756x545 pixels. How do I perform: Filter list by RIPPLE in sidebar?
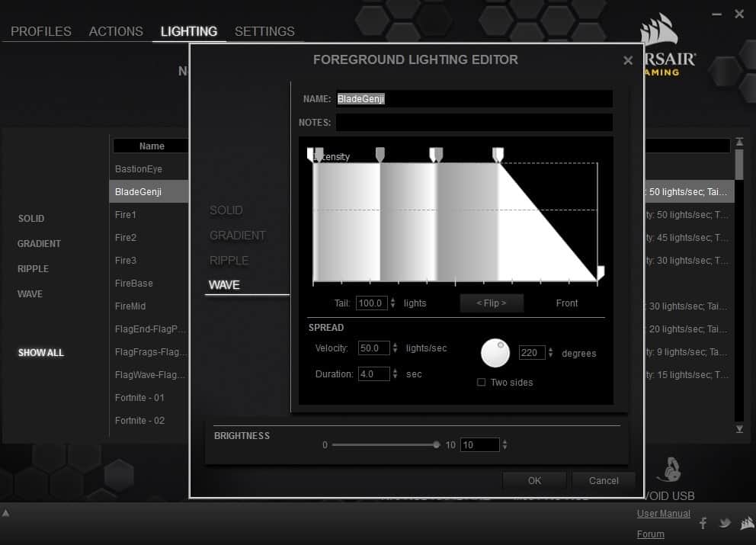(x=33, y=268)
